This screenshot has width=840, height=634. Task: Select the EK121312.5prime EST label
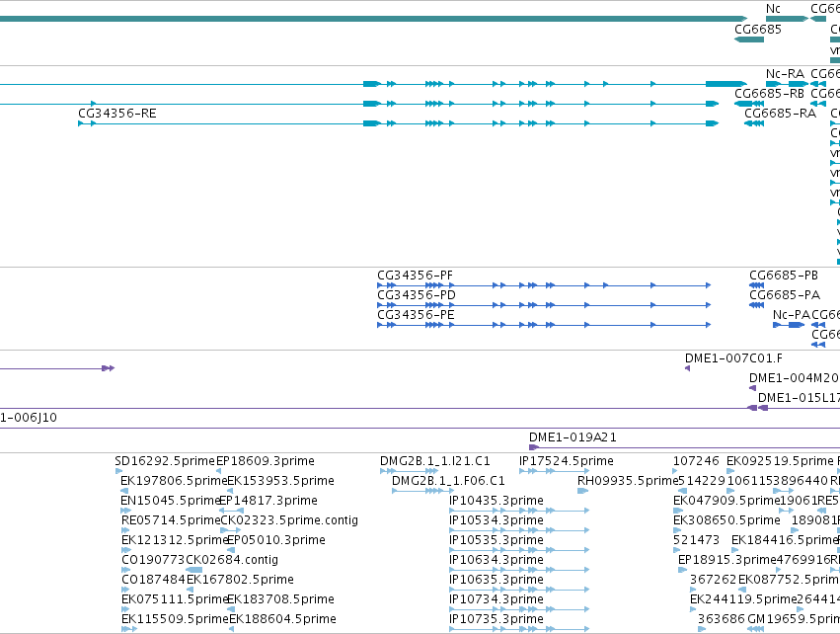176,540
